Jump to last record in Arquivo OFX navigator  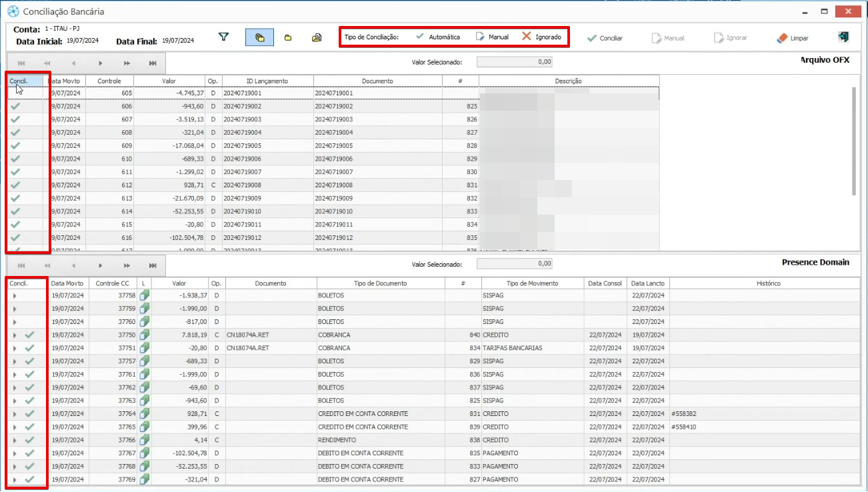tap(153, 63)
